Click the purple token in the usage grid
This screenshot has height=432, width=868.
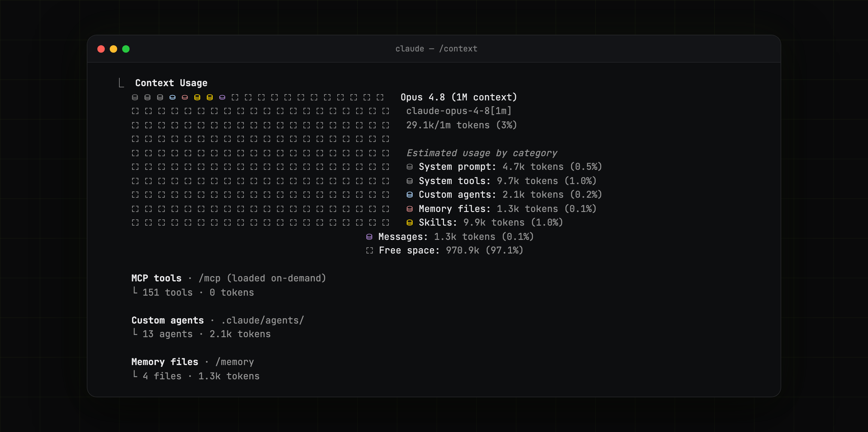pos(222,97)
